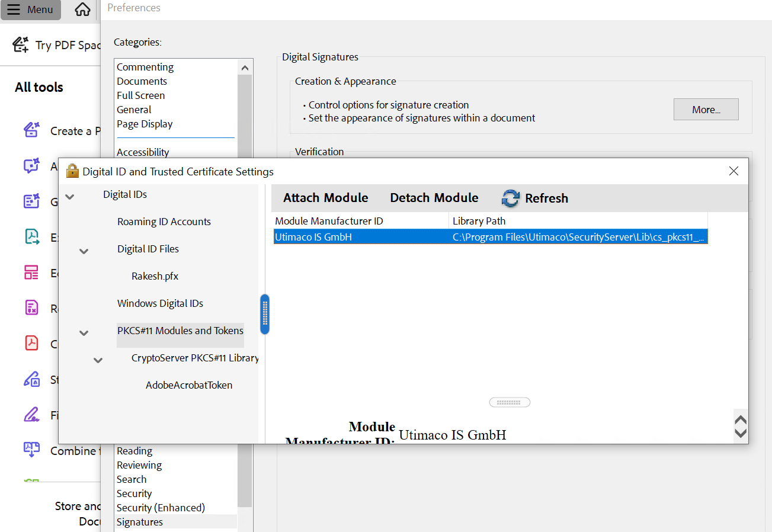Click the horizontal splitter handle above module details

click(x=510, y=402)
